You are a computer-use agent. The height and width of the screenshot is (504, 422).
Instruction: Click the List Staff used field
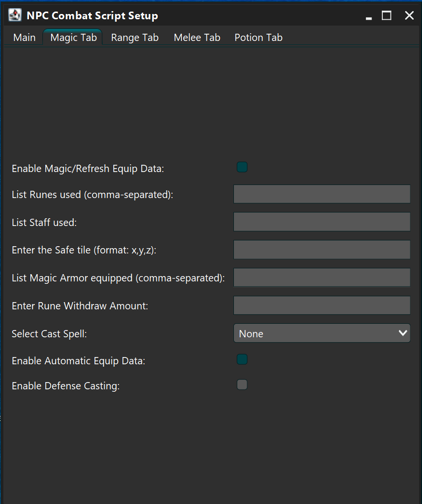[322, 222]
